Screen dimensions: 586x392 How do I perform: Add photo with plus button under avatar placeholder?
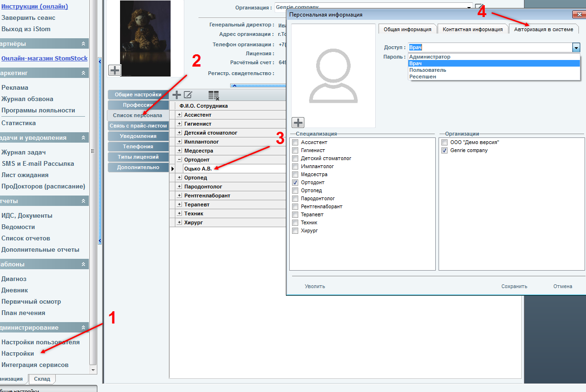coord(298,123)
